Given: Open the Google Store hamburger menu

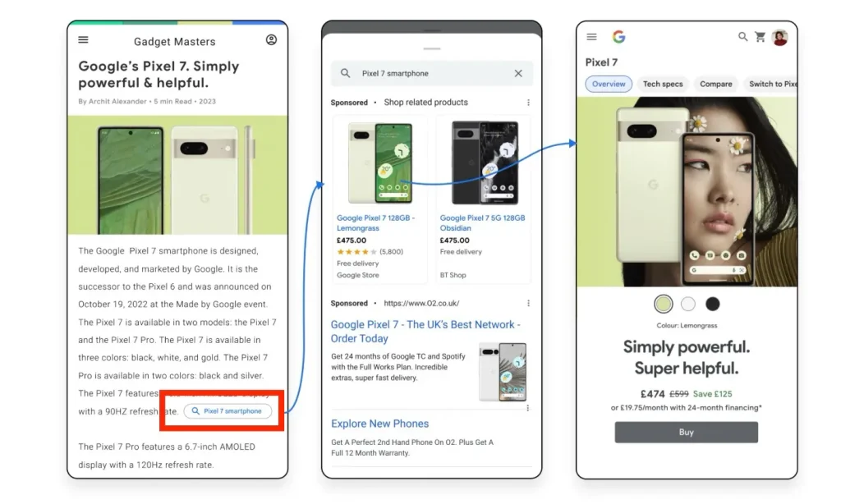Looking at the screenshot, I should coord(591,37).
